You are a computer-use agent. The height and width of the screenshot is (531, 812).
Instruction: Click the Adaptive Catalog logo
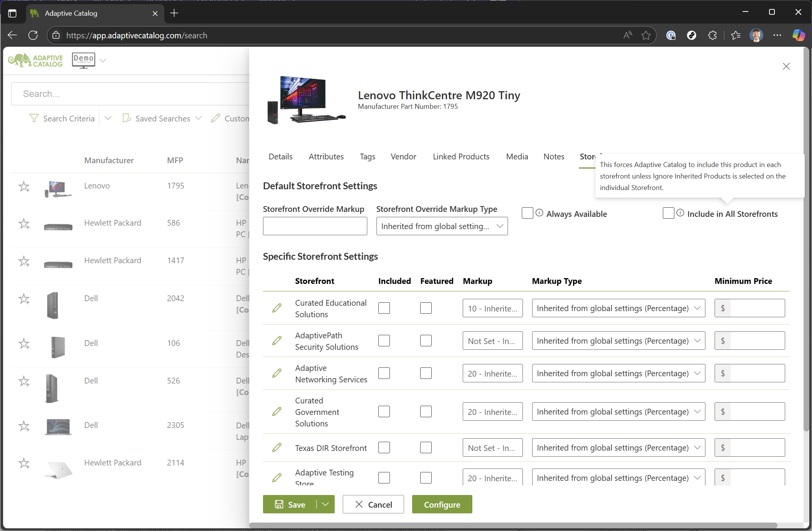(x=36, y=61)
